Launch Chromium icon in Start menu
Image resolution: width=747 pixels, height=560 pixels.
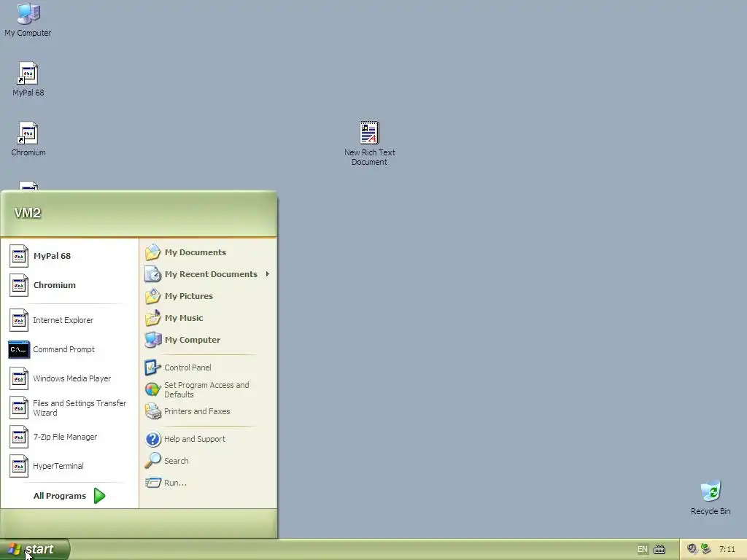(x=19, y=285)
